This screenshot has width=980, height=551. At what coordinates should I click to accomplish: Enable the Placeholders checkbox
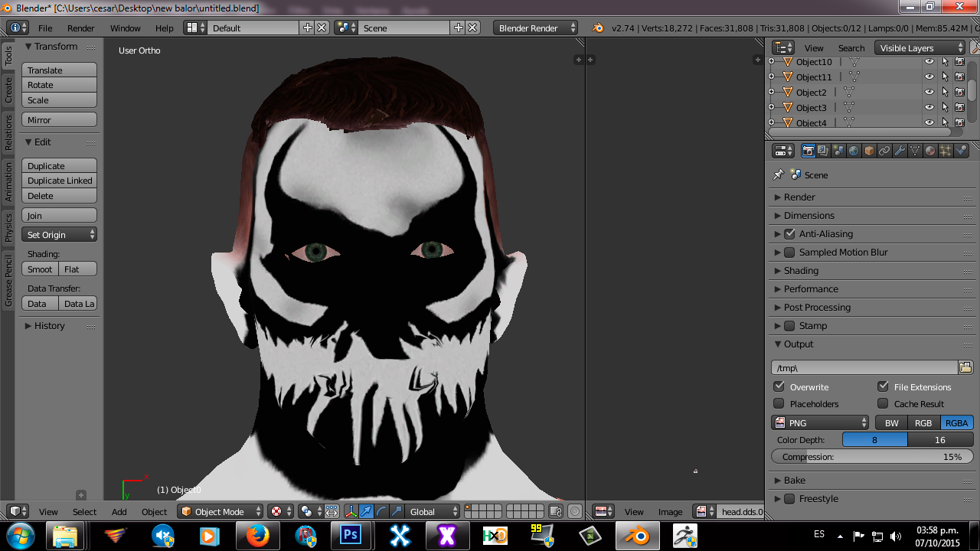pos(779,403)
